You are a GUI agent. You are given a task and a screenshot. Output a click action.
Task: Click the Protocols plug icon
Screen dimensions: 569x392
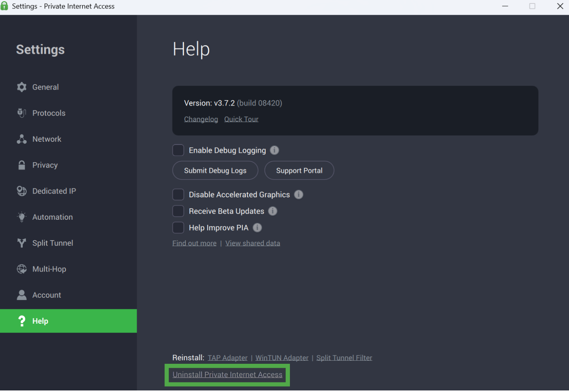22,113
